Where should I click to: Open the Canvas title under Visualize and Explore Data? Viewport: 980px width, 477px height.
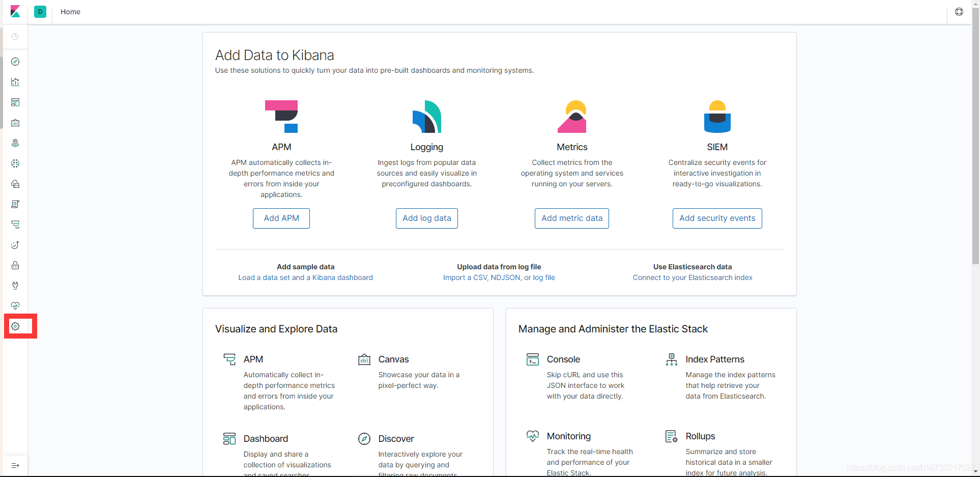tap(393, 359)
